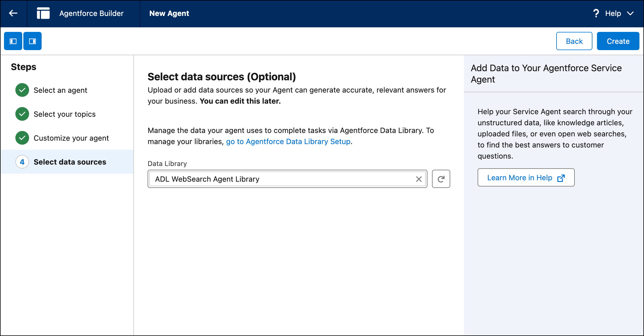The image size is (644, 336).
Task: Click the external link icon in Learn More
Action: [561, 178]
